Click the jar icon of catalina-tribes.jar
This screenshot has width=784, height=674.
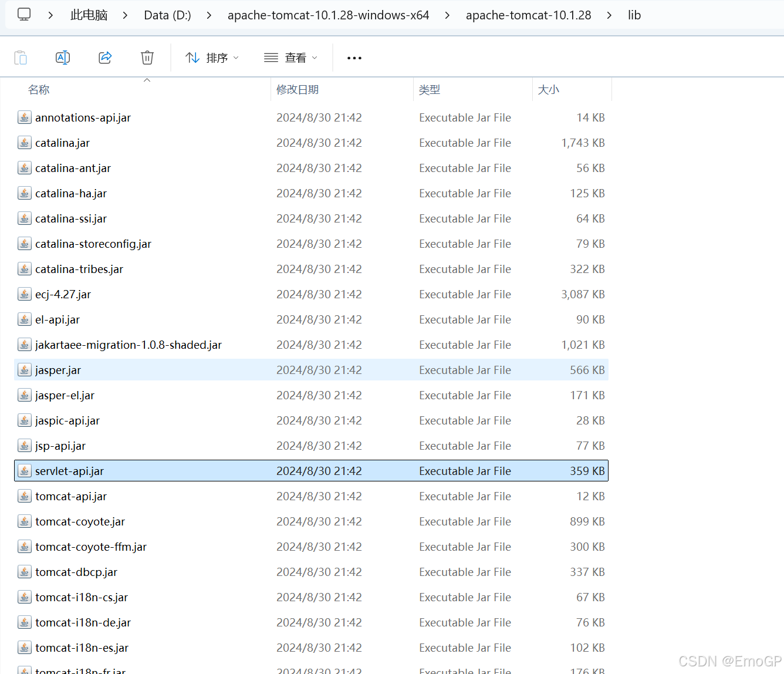pyautogui.click(x=24, y=269)
